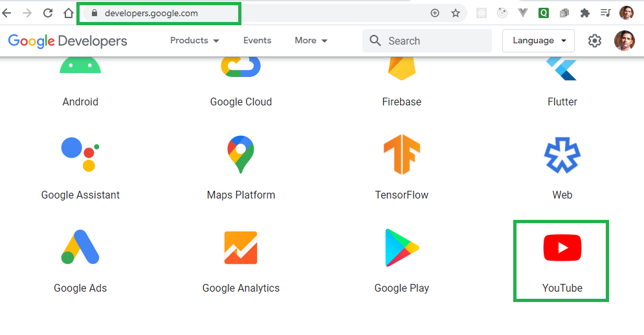Click the Maps Platform text label
This screenshot has width=644, height=335.
241,195
